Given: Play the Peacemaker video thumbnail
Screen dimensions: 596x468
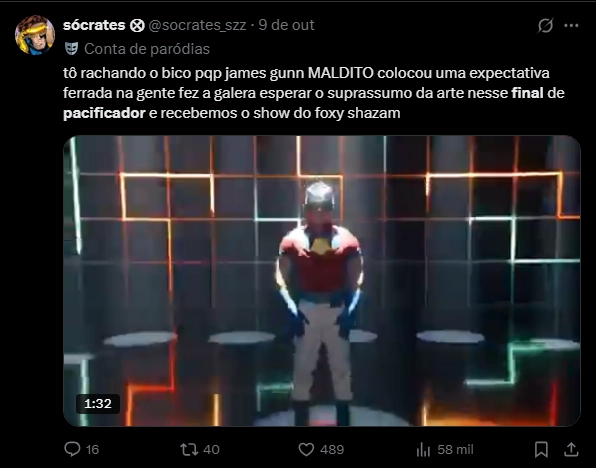Looking at the screenshot, I should (x=322, y=281).
